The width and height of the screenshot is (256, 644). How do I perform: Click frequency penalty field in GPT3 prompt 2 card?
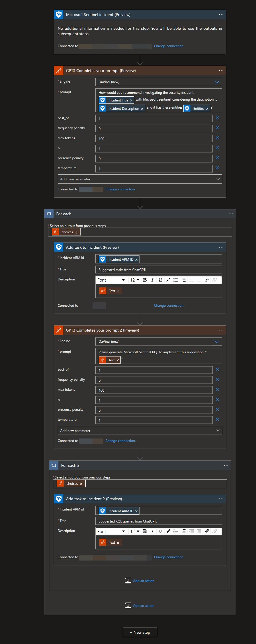tap(154, 380)
